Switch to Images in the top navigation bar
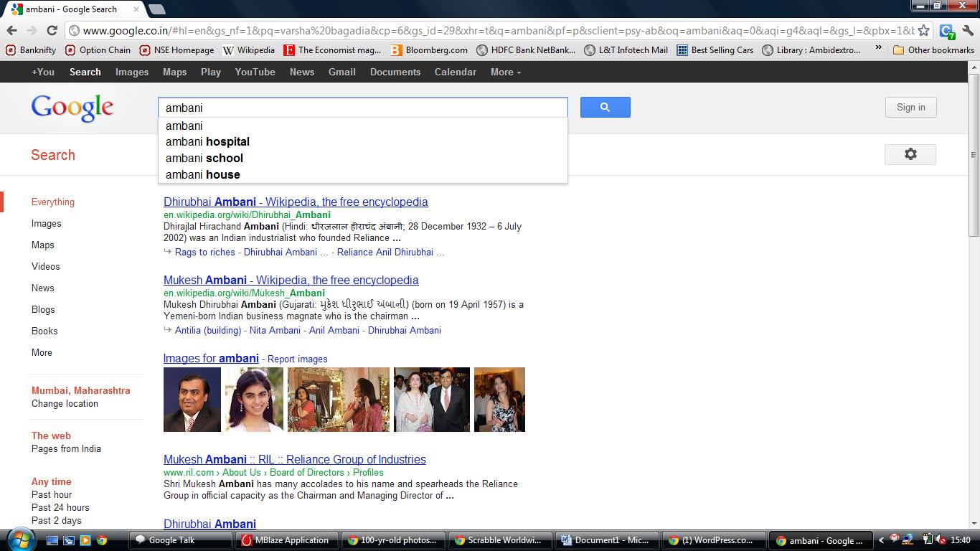The width and height of the screenshot is (980, 551). 132,72
